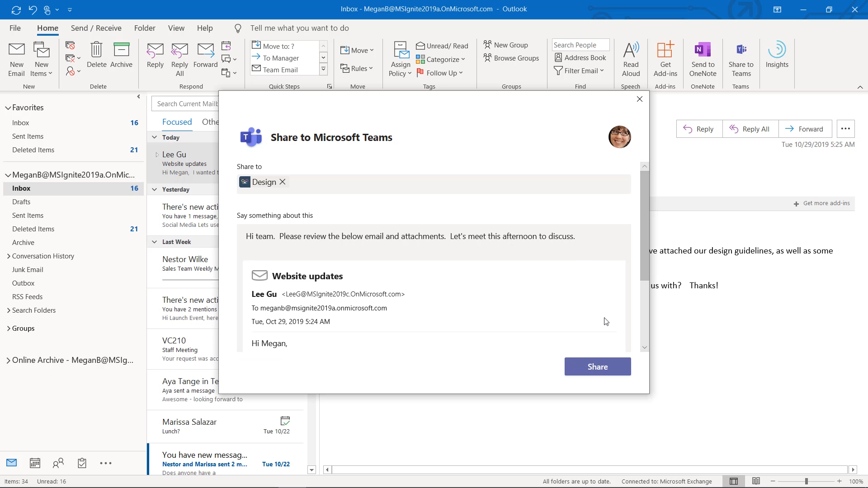868x488 pixels.
Task: Switch to Normal view in status bar
Action: pos(734,481)
